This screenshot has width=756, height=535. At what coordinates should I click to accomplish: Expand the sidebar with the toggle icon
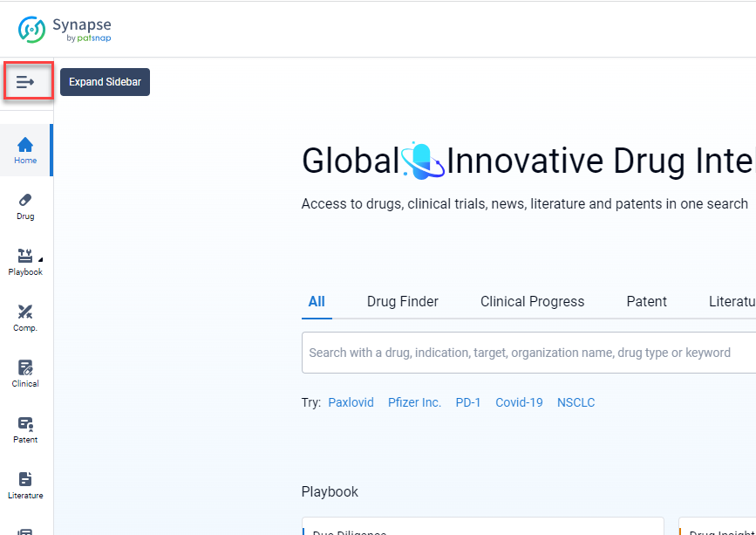(x=25, y=82)
